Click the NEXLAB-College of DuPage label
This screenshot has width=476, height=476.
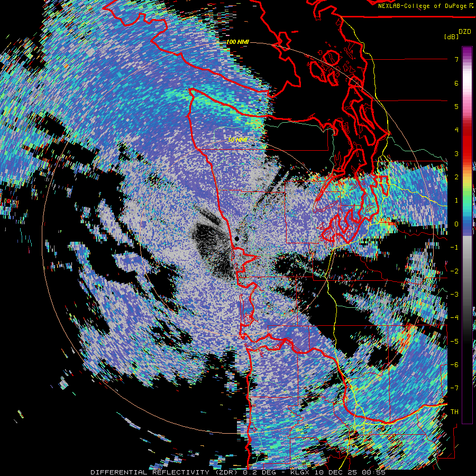tap(423, 6)
